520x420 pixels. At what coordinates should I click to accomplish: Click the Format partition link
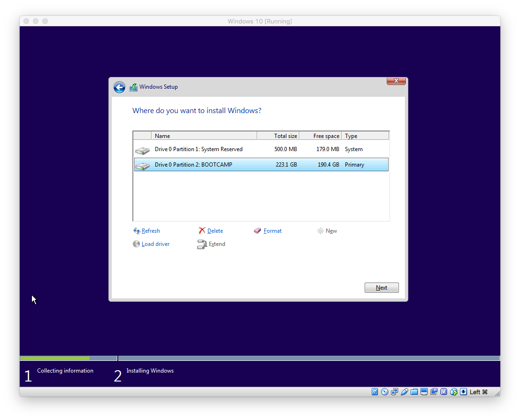pos(273,231)
